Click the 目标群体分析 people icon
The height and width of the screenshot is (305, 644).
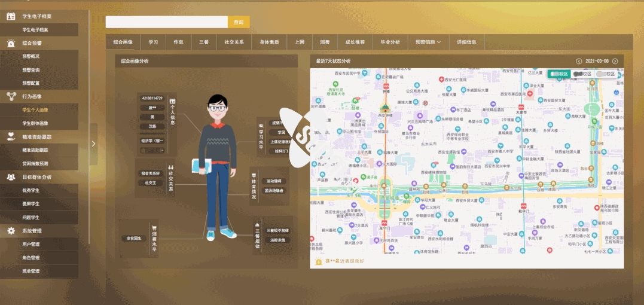point(11,177)
